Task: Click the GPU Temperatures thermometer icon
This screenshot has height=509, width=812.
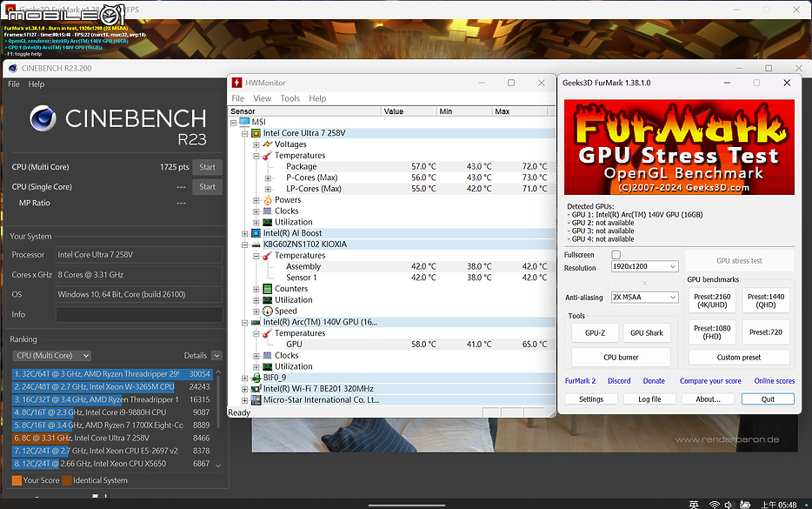Action: coord(267,333)
